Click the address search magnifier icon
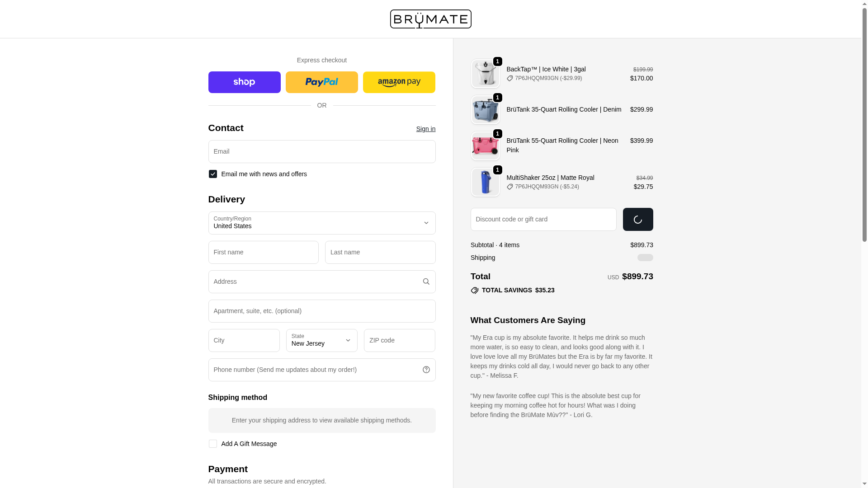Viewport: 868px width, 488px height. 426,282
